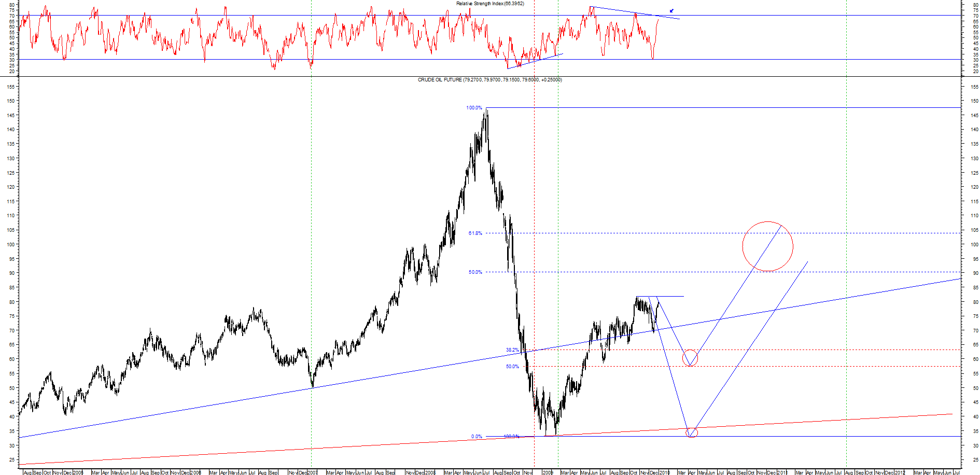Image resolution: width=980 pixels, height=475 pixels.
Task: Click the 38.2% Fibonacci retracement label
Action: tap(512, 350)
